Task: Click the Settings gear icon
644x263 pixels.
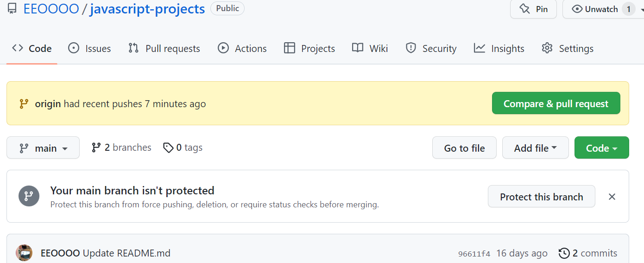Action: click(x=547, y=48)
